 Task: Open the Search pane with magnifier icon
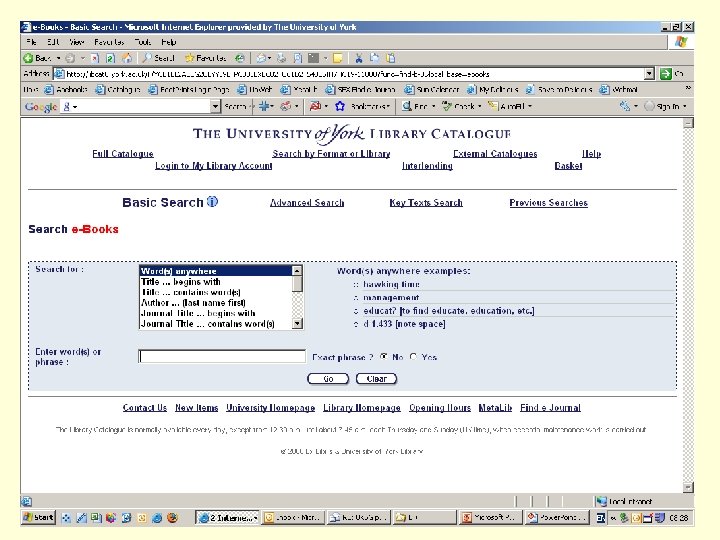click(x=147, y=58)
